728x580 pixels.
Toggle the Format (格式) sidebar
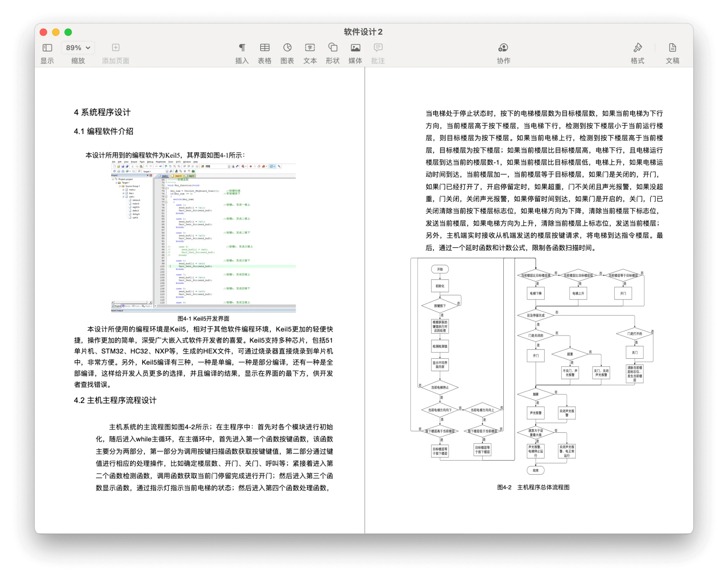coord(637,48)
